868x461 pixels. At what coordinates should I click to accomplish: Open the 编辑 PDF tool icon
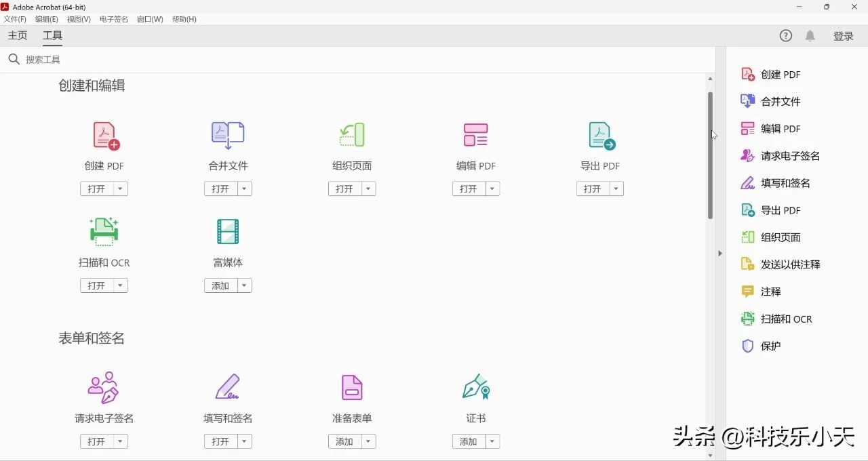tap(475, 135)
